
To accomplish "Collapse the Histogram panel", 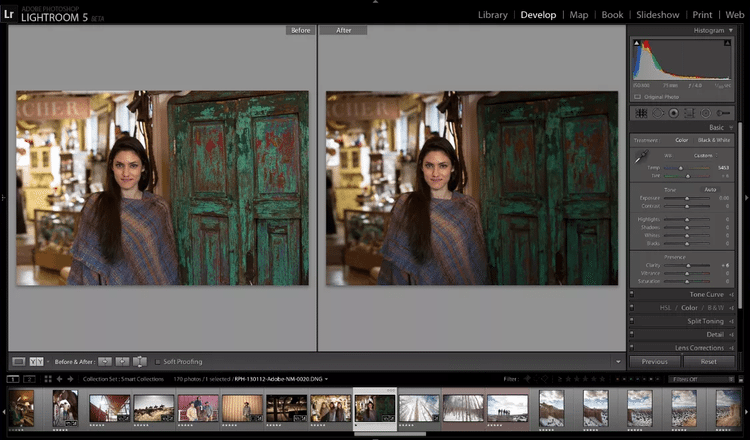I will coord(731,30).
